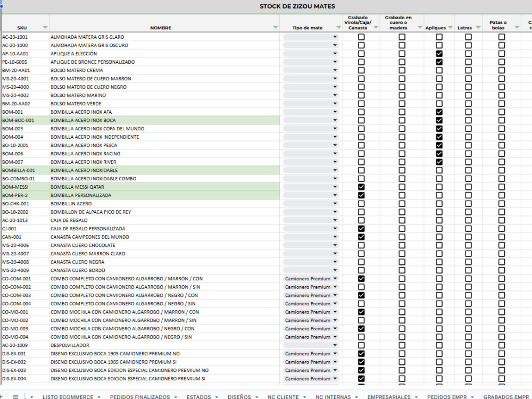
Task: Select SKU cell CAN-001
Action: click(25, 237)
